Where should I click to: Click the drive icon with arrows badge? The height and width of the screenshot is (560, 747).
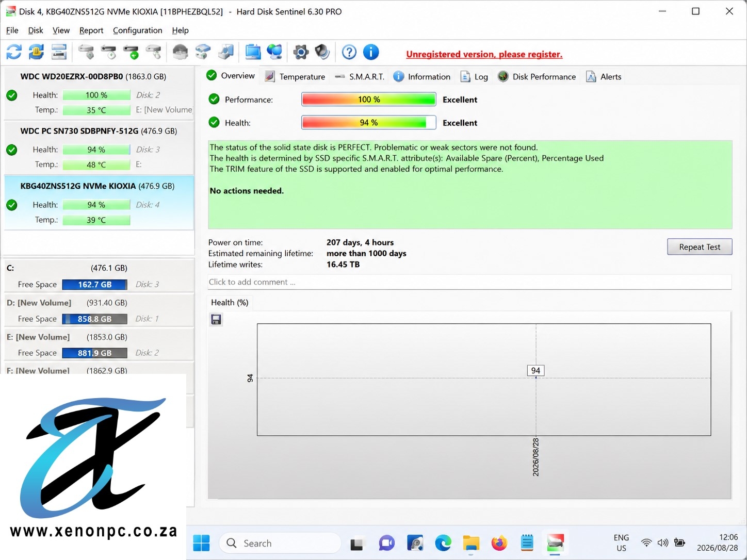pos(154,52)
